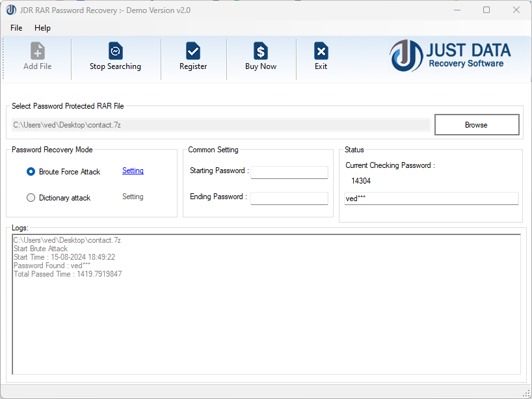Viewport: 532px width, 399px height.
Task: Select the Broute Force Attack radio button
Action: (31, 172)
